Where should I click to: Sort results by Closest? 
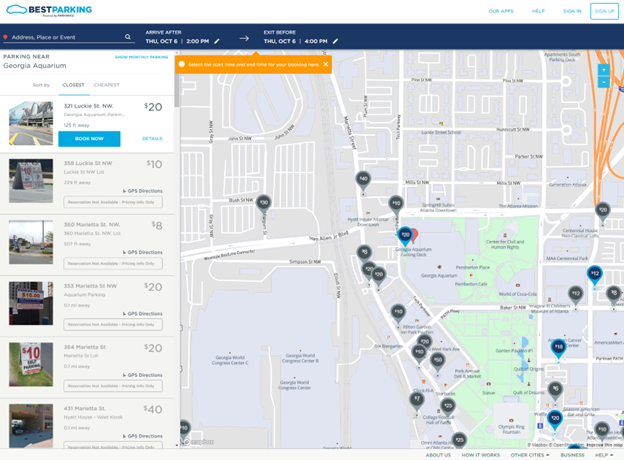(x=74, y=85)
